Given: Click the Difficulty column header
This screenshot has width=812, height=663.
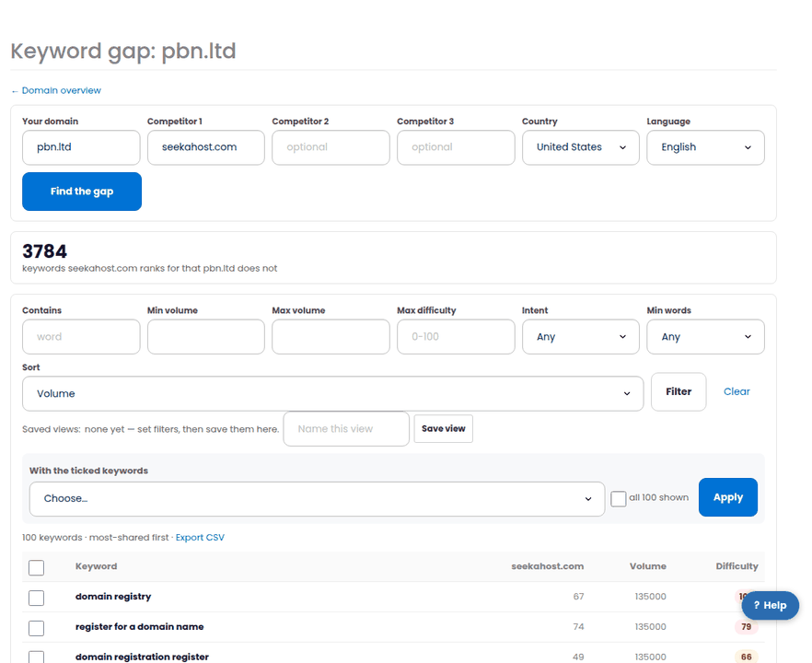Looking at the screenshot, I should 737,566.
